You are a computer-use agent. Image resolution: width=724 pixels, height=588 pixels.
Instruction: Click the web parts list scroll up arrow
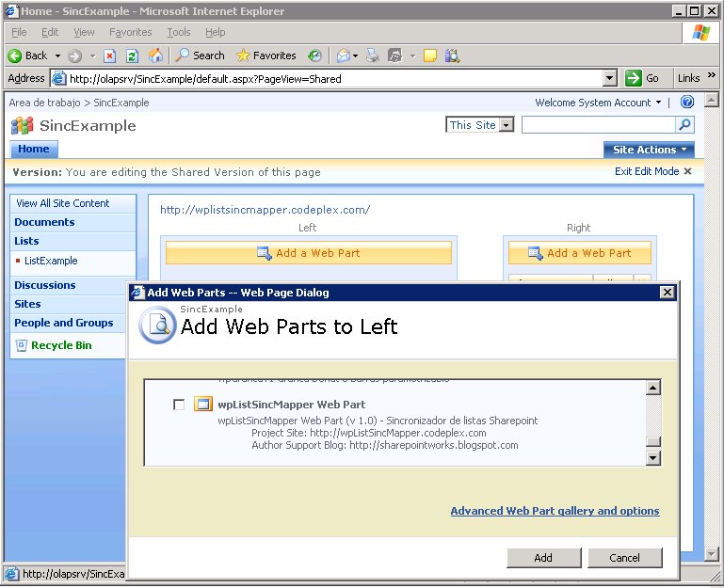point(652,388)
